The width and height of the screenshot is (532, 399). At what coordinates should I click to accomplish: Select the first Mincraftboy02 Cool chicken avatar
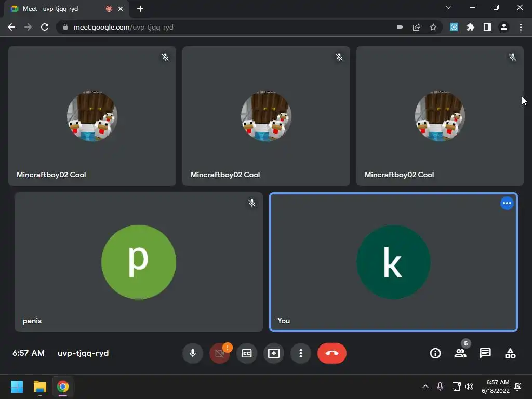coord(92,116)
